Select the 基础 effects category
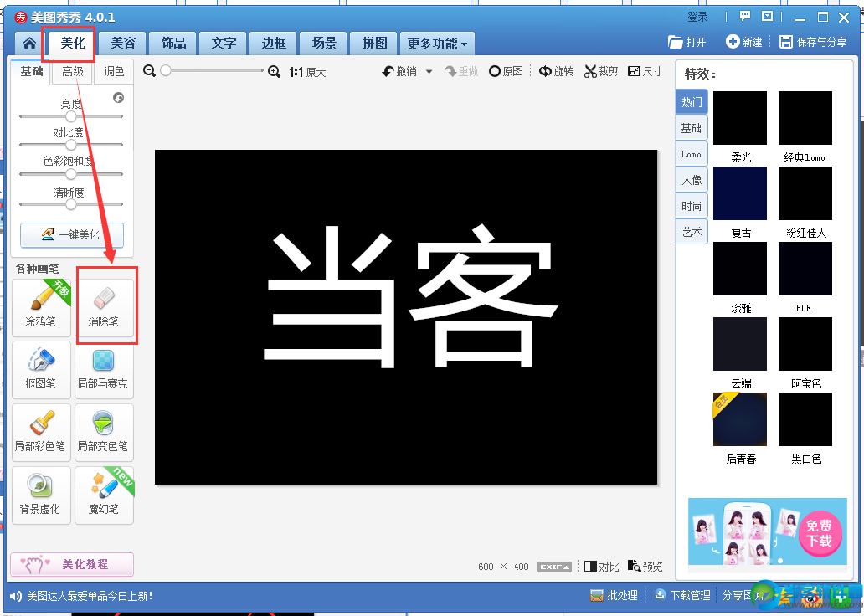 coord(692,128)
